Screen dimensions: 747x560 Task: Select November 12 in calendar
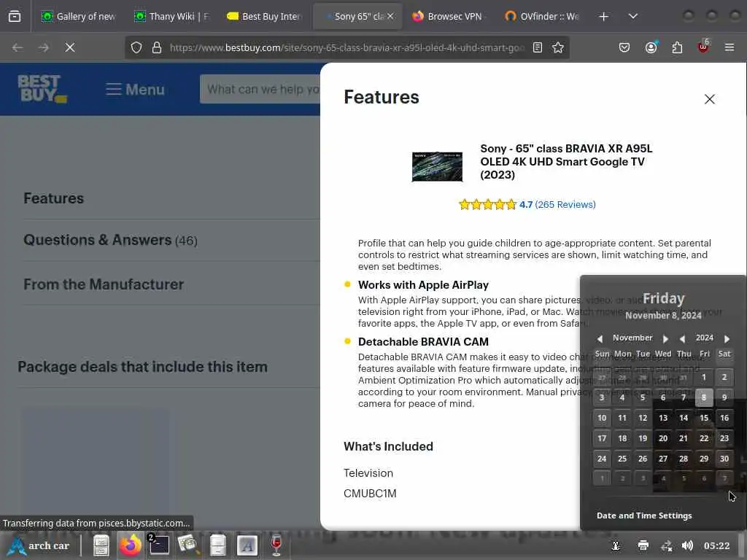643,418
